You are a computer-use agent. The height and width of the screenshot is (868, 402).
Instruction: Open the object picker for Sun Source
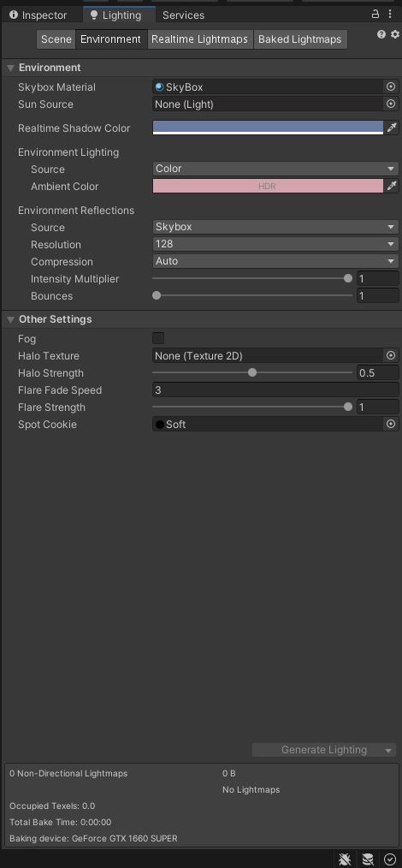coord(391,104)
